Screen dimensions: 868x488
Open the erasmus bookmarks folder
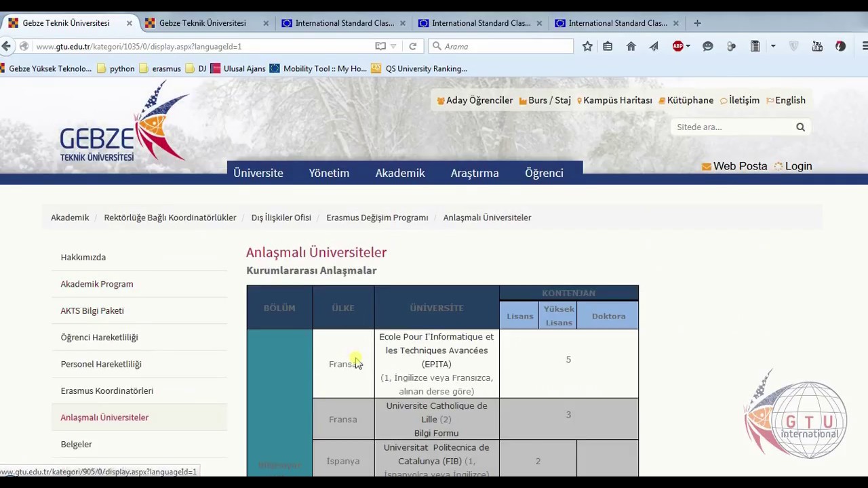click(160, 68)
